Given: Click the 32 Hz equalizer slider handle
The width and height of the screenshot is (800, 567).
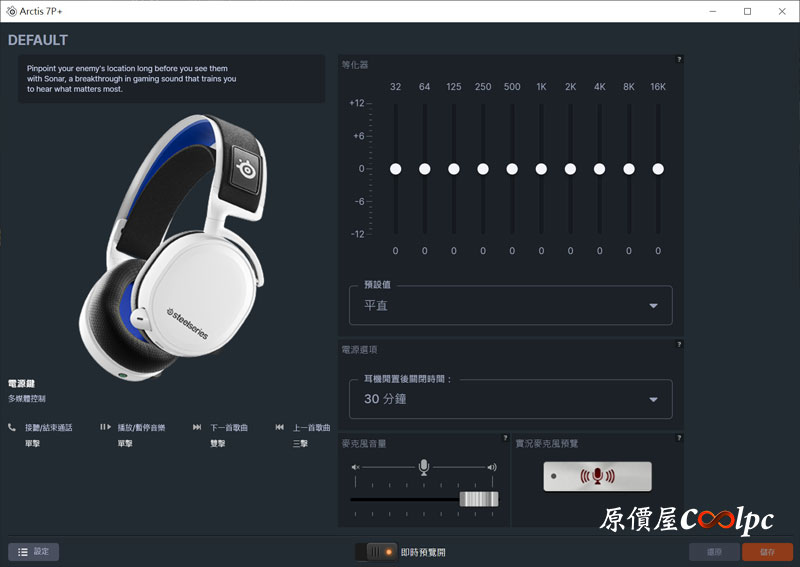Looking at the screenshot, I should click(395, 169).
